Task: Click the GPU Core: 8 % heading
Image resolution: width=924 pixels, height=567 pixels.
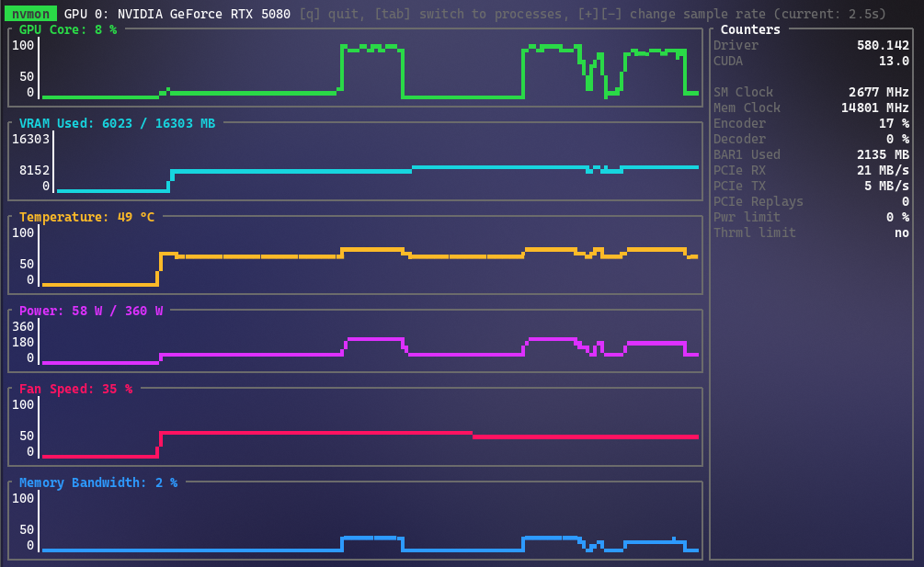Action: (68, 29)
